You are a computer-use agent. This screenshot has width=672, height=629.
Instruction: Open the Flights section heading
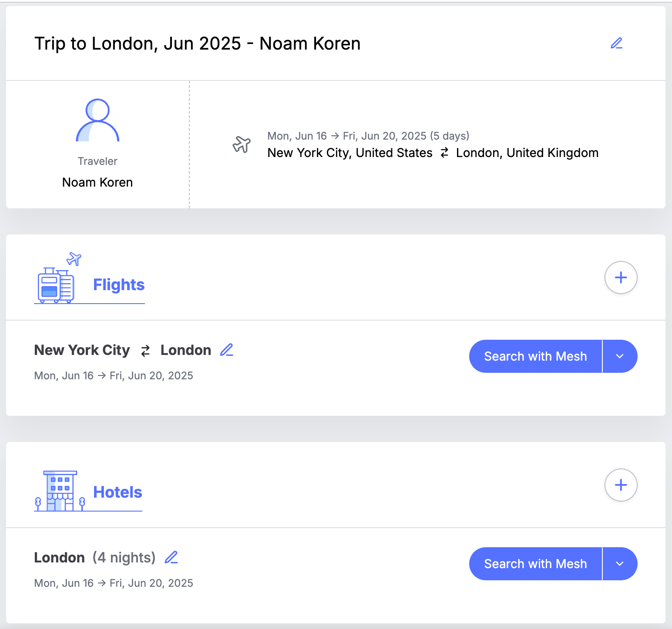point(119,284)
